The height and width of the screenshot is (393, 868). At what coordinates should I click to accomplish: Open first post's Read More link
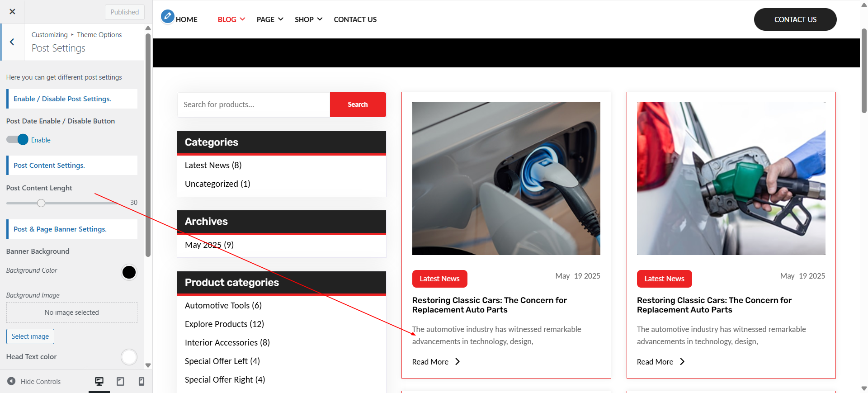click(x=430, y=362)
